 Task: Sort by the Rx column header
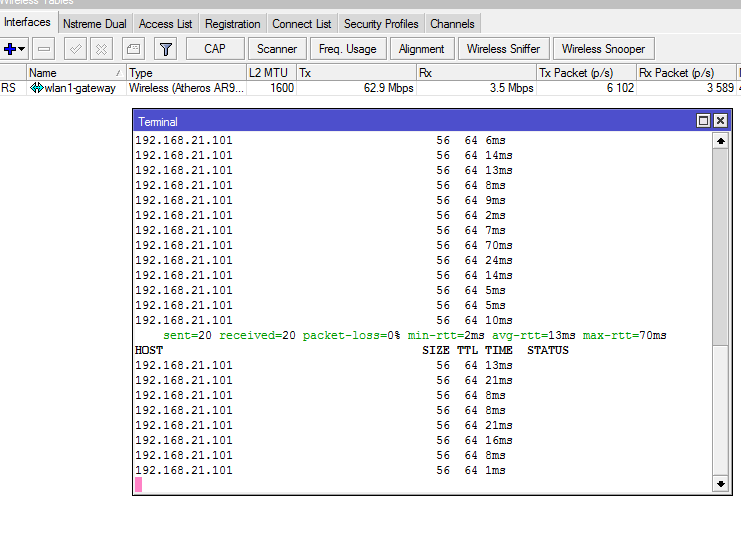click(476, 73)
